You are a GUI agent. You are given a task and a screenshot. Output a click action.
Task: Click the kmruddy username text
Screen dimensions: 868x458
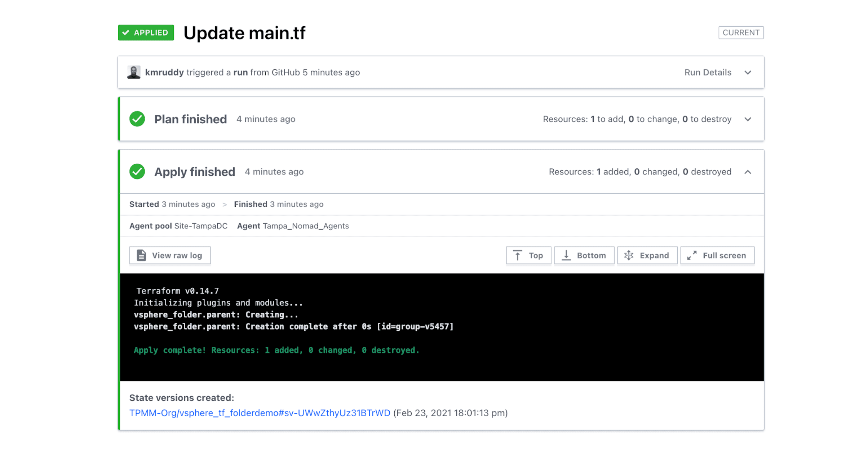(x=164, y=72)
